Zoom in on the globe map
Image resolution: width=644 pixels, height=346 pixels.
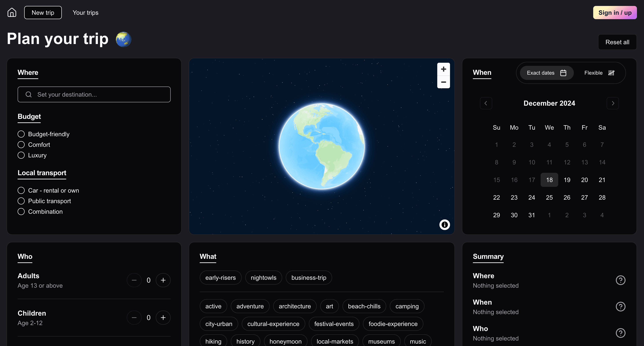pyautogui.click(x=443, y=69)
